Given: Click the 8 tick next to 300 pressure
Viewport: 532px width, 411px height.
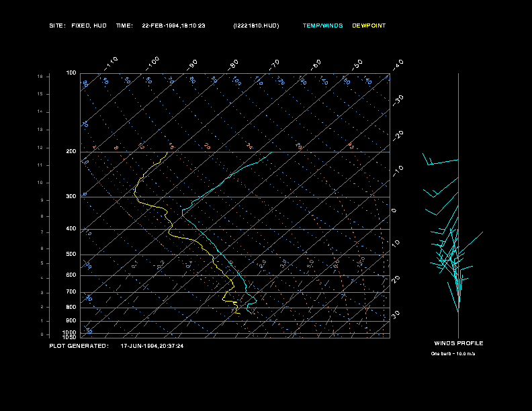Looking at the screenshot, I should point(42,216).
